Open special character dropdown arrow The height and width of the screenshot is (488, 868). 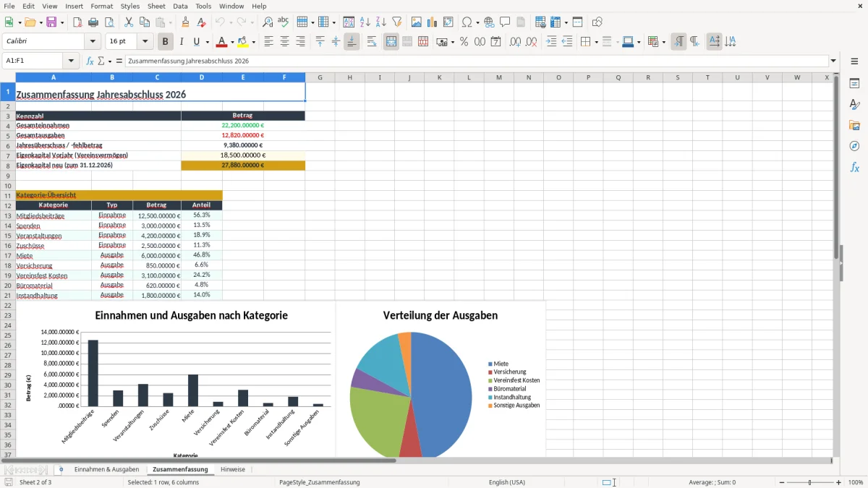[477, 22]
